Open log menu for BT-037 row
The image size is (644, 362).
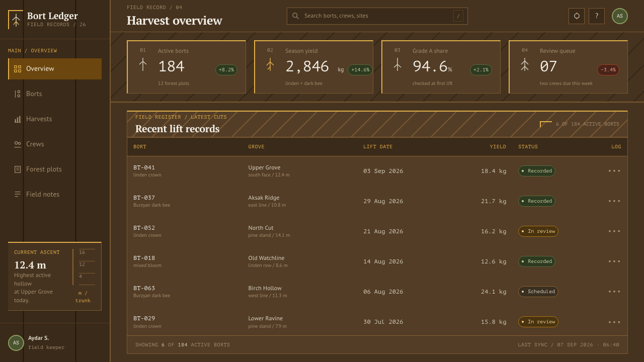pyautogui.click(x=614, y=201)
